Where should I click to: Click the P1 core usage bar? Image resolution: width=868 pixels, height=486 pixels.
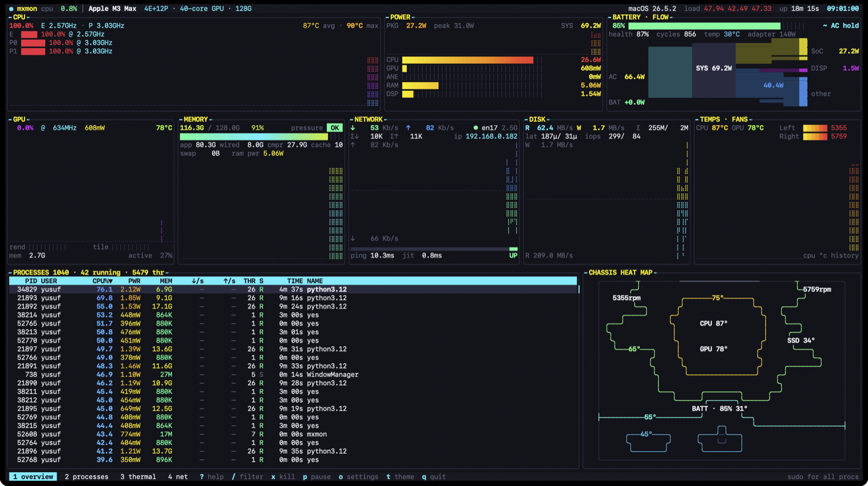click(33, 52)
